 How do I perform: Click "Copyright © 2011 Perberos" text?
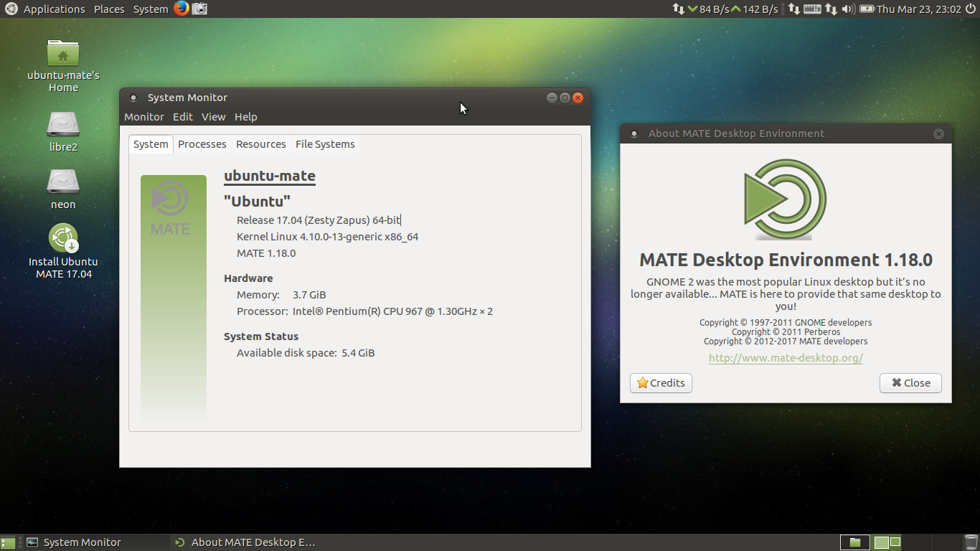click(x=786, y=332)
